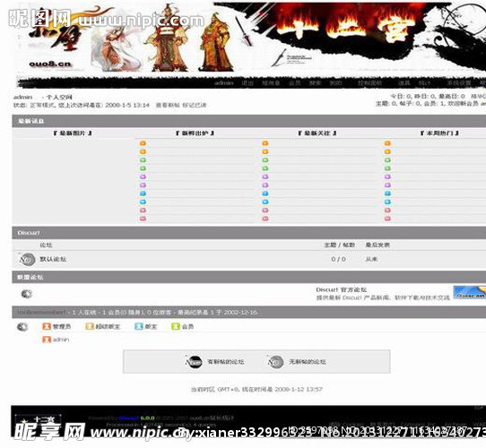
Task: Open the 个人空间 link
Action: (59, 97)
